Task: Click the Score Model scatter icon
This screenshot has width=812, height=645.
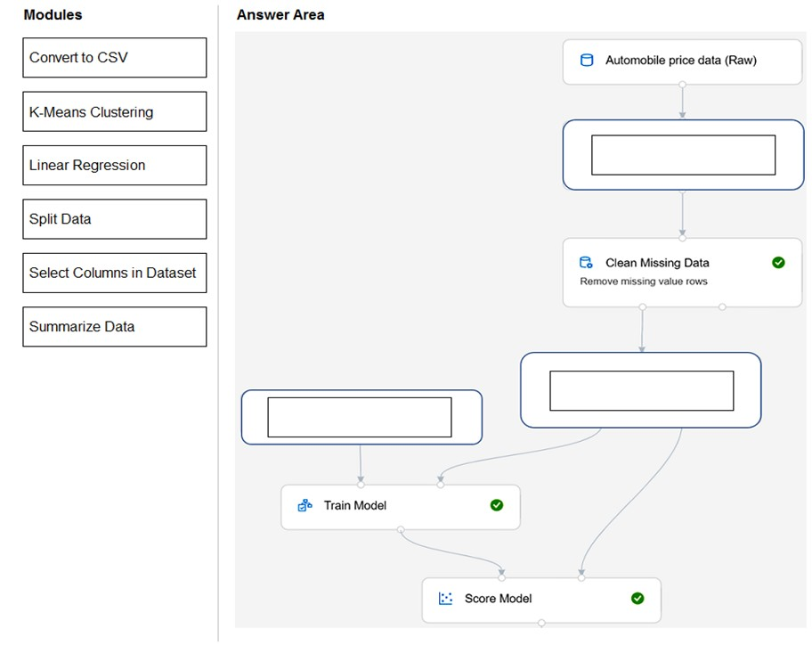Action: click(x=446, y=599)
